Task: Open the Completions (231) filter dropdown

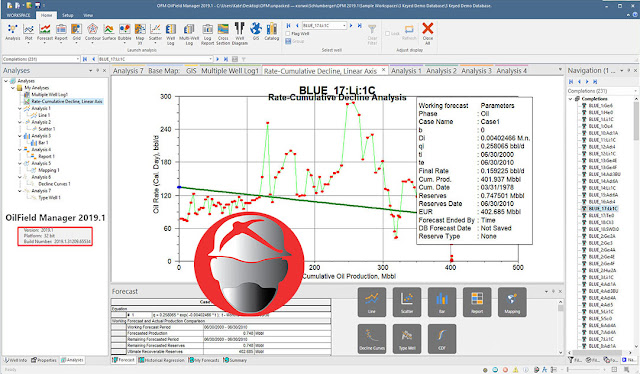Action: (x=78, y=59)
